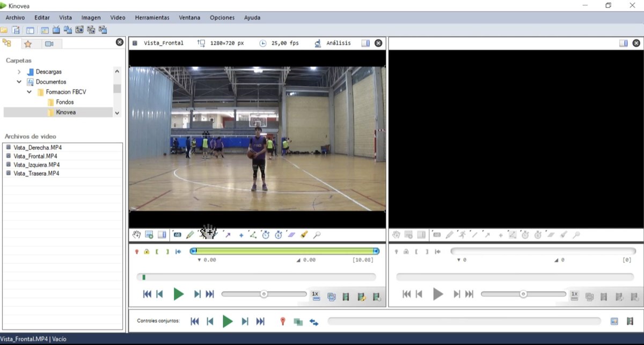Show the thumbnails explorer grid icon

(45, 30)
